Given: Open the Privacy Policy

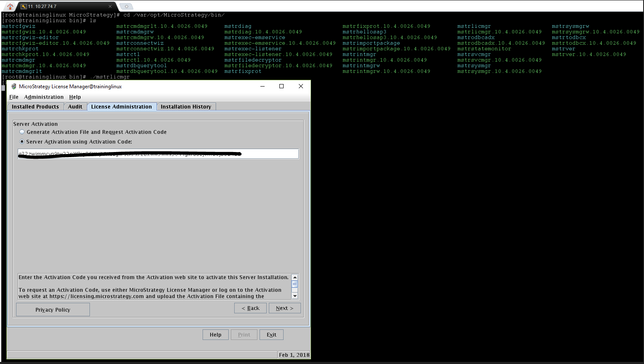Looking at the screenshot, I should point(53,310).
